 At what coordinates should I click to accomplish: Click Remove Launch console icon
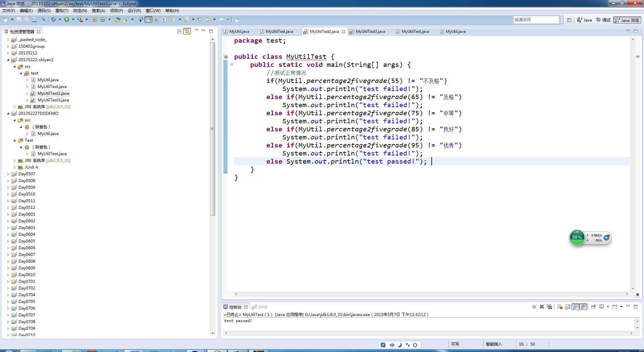542,307
